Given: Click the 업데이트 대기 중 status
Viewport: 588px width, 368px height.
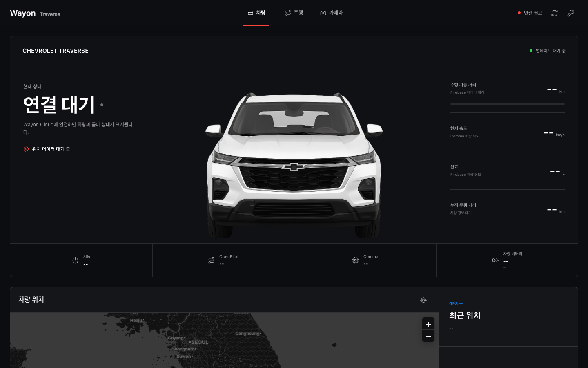Looking at the screenshot, I should click(547, 51).
